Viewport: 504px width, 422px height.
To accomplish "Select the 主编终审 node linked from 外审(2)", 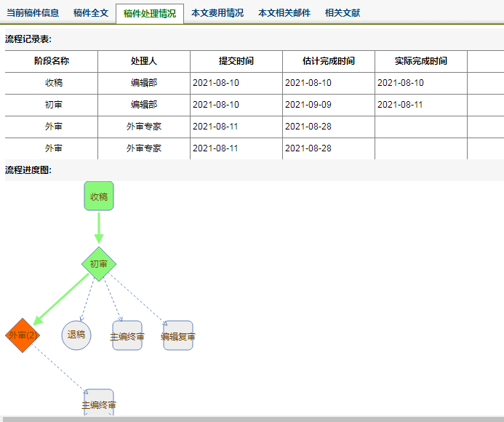I will tap(99, 404).
